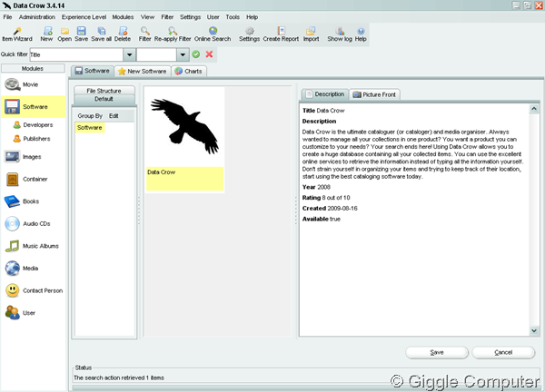The width and height of the screenshot is (545, 392).
Task: Select Software node in tree
Action: [x=90, y=127]
